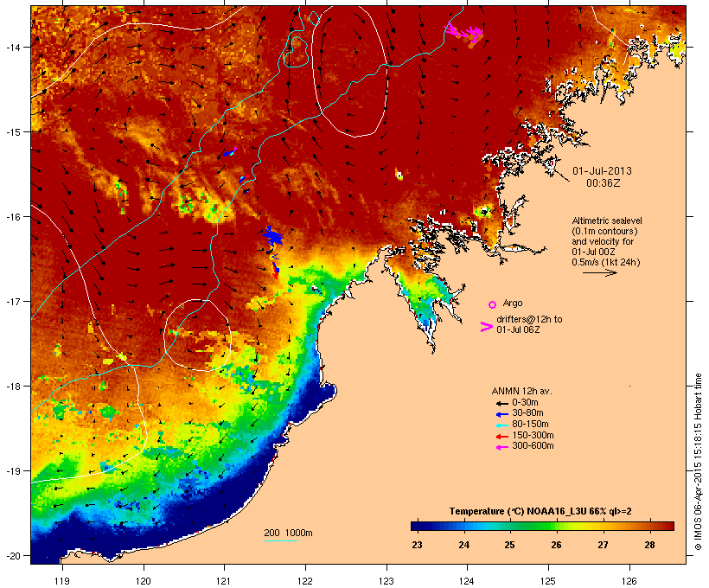Click the '26' color bar tick label
Image resolution: width=709 pixels, height=588 pixels.
[556, 545]
